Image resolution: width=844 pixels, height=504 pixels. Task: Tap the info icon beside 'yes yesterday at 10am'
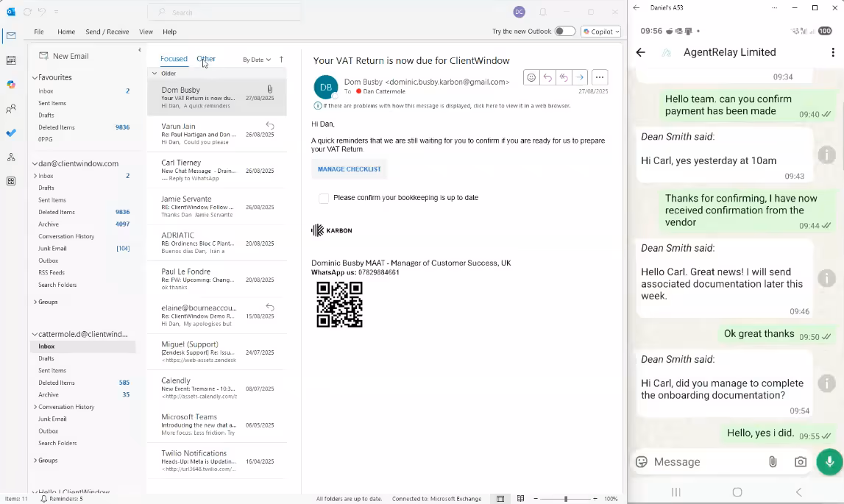(x=827, y=155)
